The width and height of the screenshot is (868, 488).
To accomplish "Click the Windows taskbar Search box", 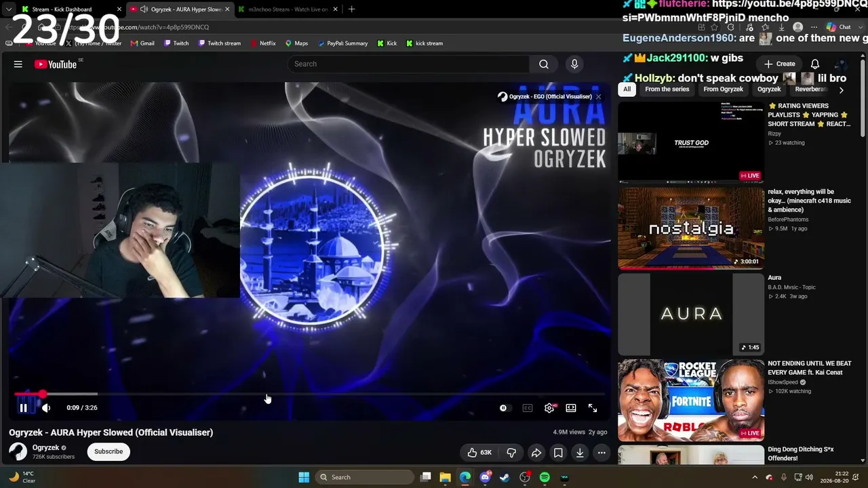I will 363,477.
